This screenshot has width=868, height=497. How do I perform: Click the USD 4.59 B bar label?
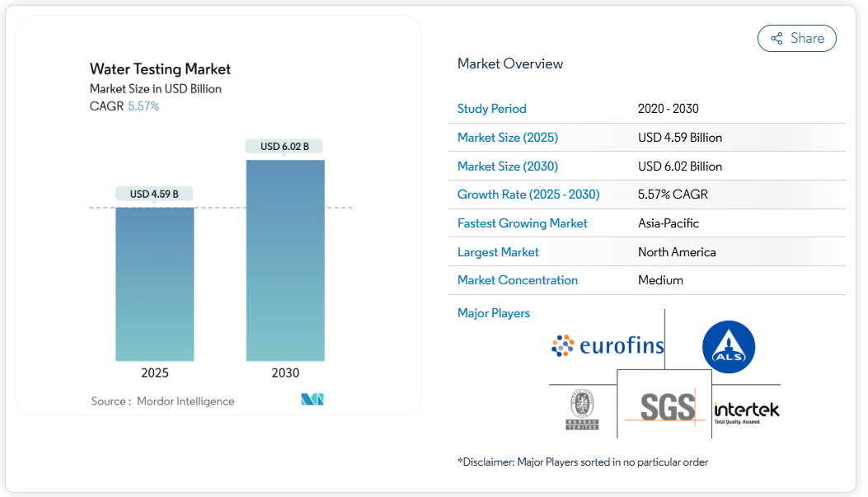coord(154,195)
